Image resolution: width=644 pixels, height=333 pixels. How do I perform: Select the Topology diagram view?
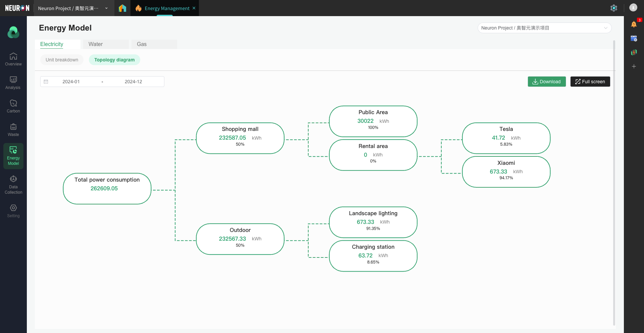pos(114,60)
